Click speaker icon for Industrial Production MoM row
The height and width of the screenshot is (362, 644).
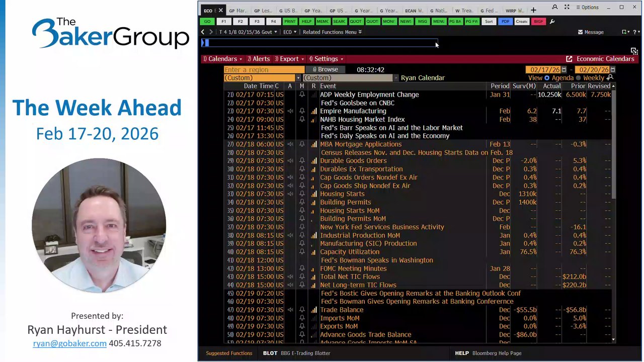click(x=290, y=235)
